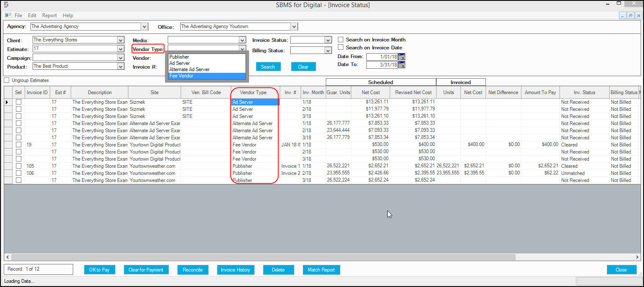Open the Date From calendar picker icon
Screen dimensions: 644x287
point(402,57)
